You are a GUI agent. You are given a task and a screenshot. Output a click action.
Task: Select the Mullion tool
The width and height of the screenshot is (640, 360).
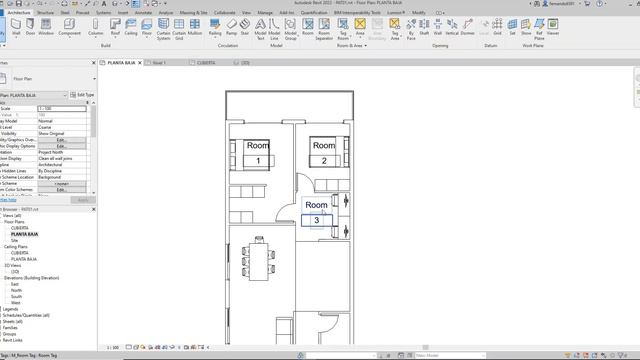point(195,28)
